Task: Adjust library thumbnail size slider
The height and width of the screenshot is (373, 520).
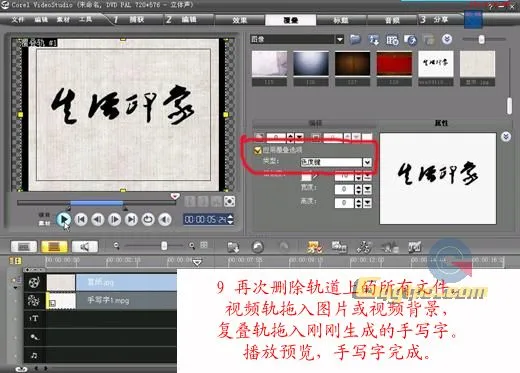Action: (x=481, y=39)
